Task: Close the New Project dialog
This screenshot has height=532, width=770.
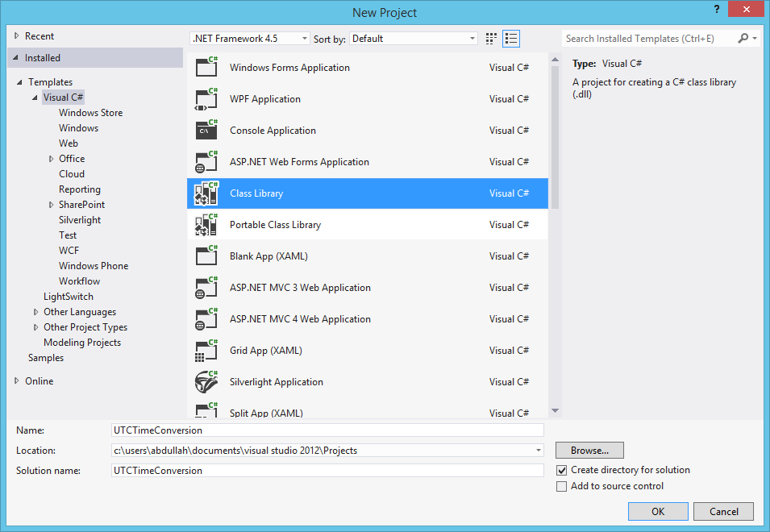Action: 746,10
